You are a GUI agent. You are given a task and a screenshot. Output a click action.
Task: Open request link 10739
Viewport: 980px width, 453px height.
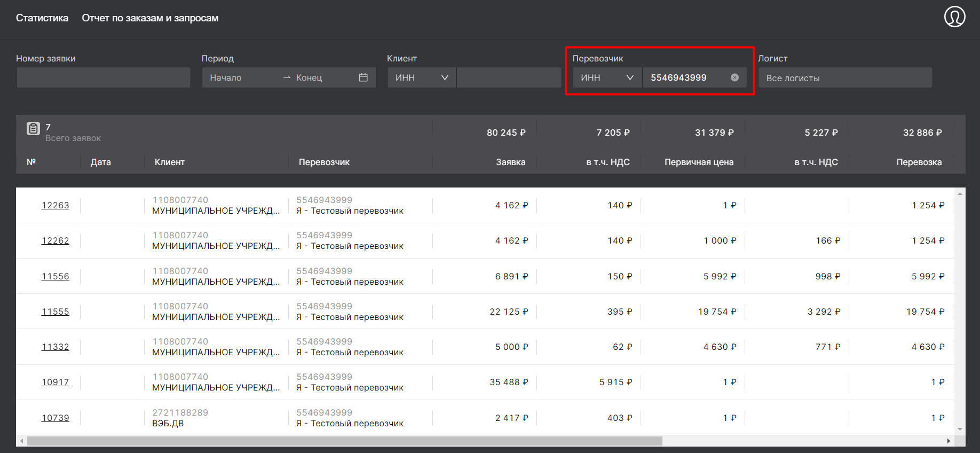[x=56, y=418]
